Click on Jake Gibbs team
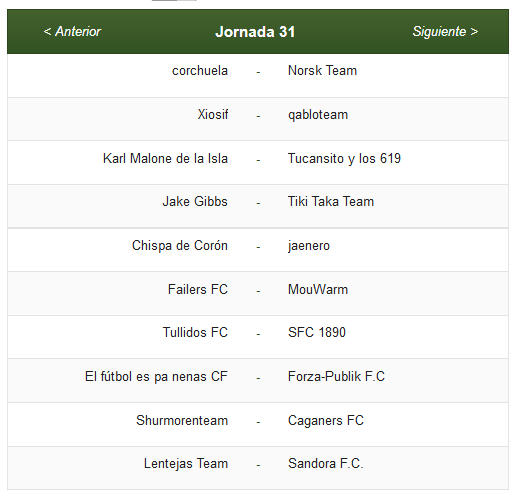The height and width of the screenshot is (496, 512). click(195, 201)
